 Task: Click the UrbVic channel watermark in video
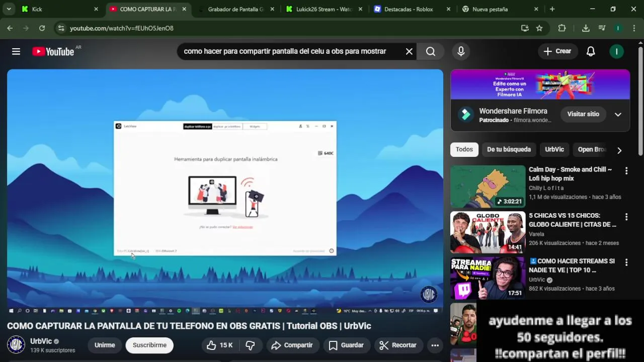coord(429,294)
